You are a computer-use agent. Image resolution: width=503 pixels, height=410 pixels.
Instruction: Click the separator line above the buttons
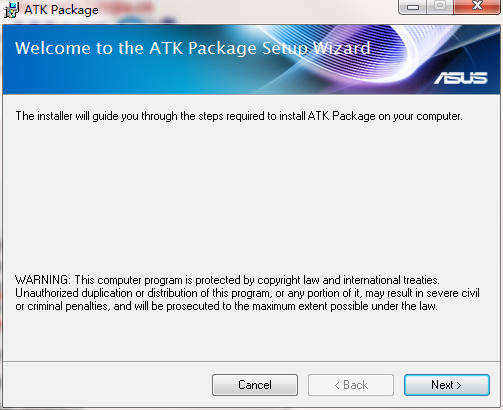[251, 361]
